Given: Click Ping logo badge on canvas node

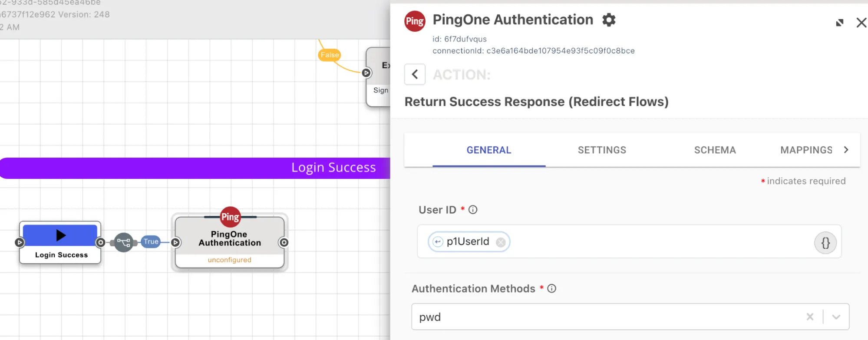Looking at the screenshot, I should 230,217.
